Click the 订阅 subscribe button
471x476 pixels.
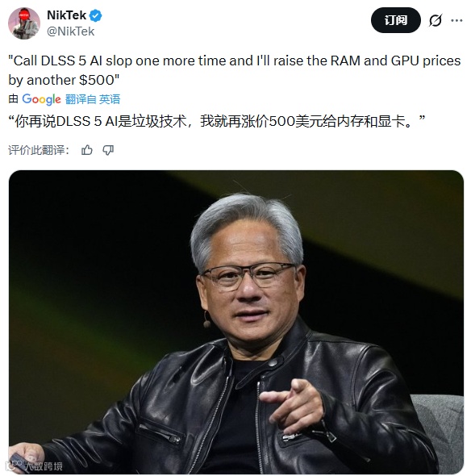[x=396, y=21]
